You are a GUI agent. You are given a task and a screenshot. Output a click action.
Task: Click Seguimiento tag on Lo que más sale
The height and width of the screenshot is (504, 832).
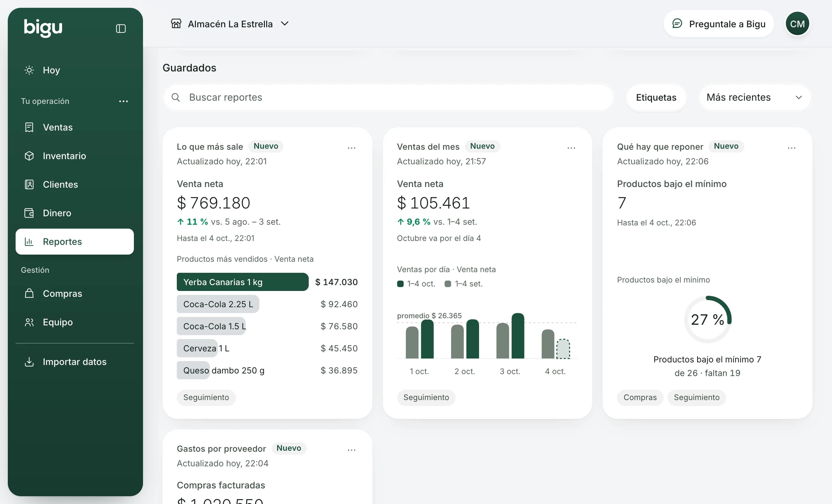coord(206,397)
